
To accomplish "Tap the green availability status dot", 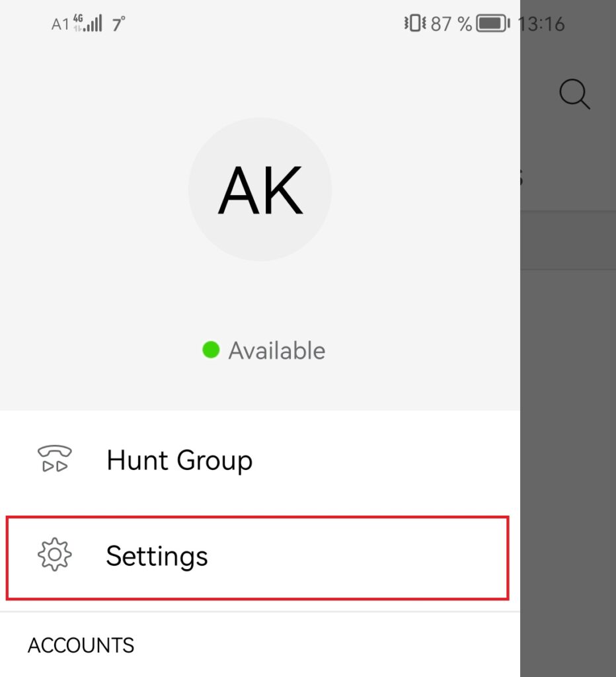I will (211, 350).
